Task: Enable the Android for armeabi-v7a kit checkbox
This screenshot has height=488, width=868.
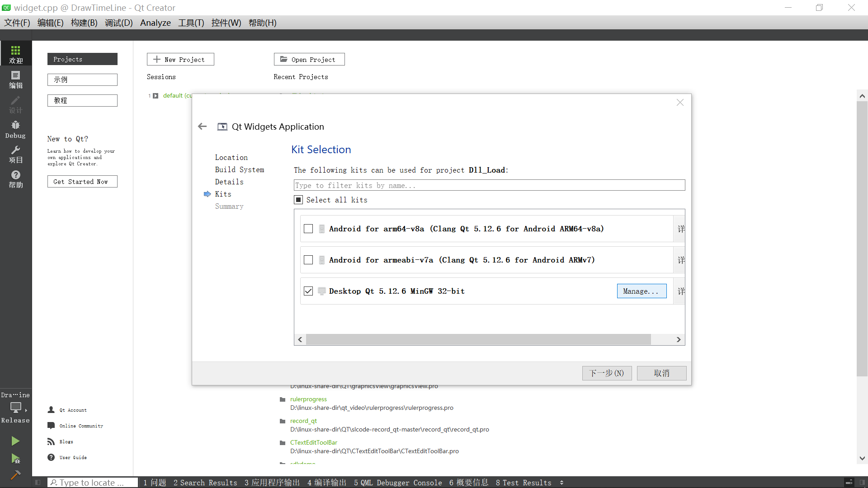Action: pyautogui.click(x=308, y=260)
